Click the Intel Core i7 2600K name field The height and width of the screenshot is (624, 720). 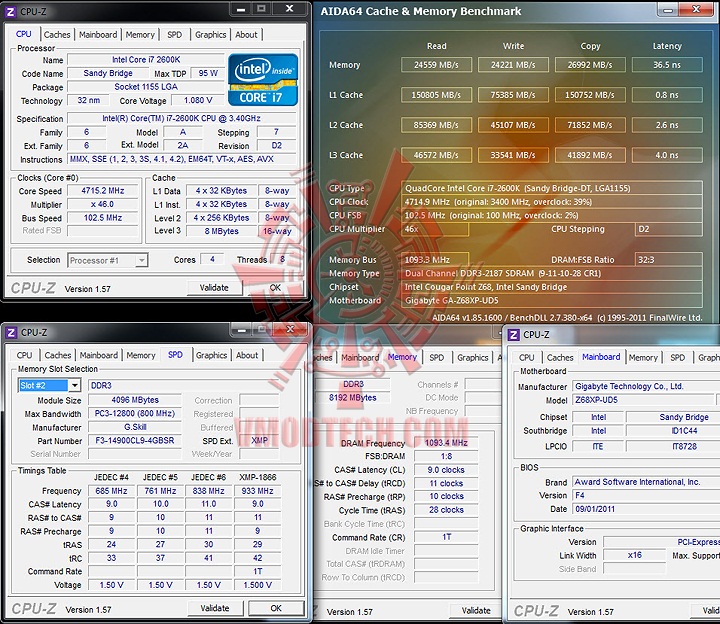146,60
